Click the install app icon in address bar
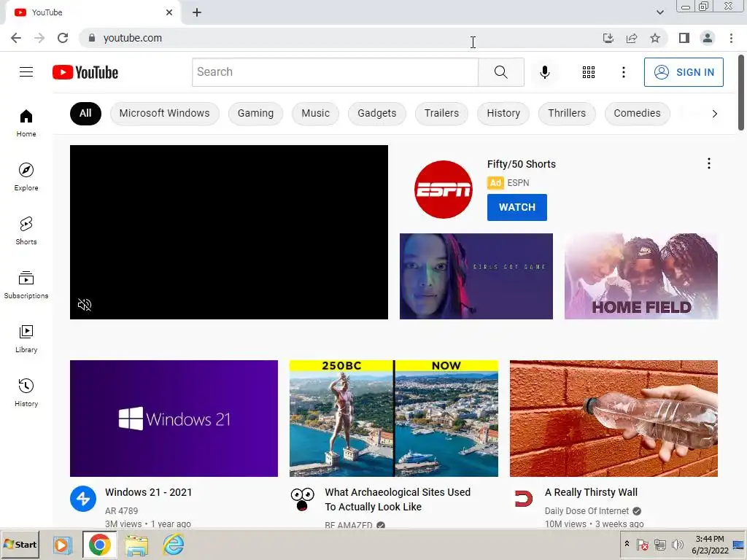Image resolution: width=747 pixels, height=560 pixels. [x=608, y=38]
